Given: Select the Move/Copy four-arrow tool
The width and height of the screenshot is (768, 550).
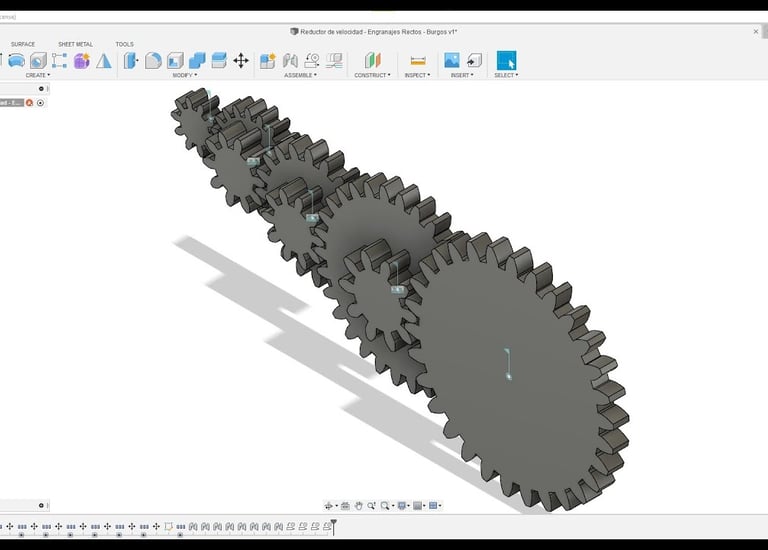Looking at the screenshot, I should [x=240, y=61].
